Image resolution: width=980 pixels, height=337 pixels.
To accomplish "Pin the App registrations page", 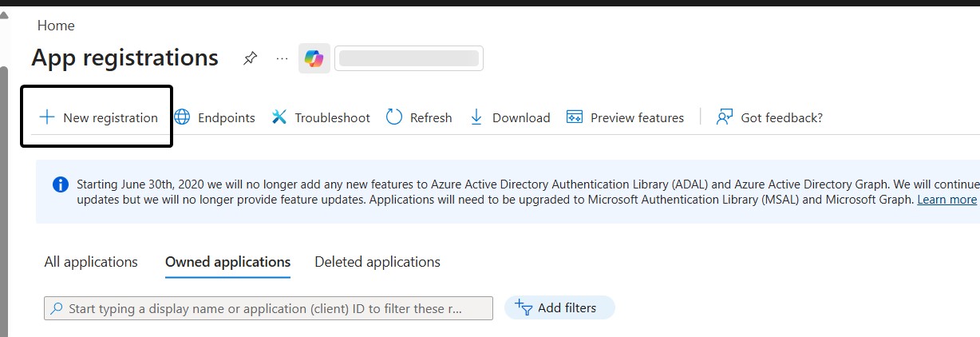I will point(251,58).
